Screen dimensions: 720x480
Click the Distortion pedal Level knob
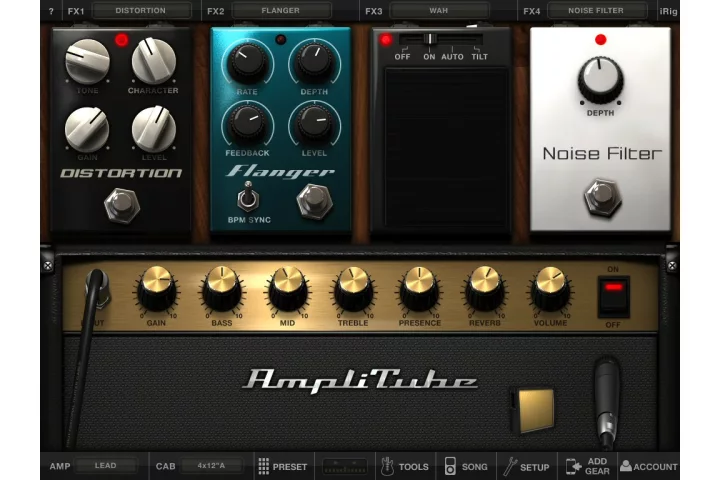click(154, 129)
